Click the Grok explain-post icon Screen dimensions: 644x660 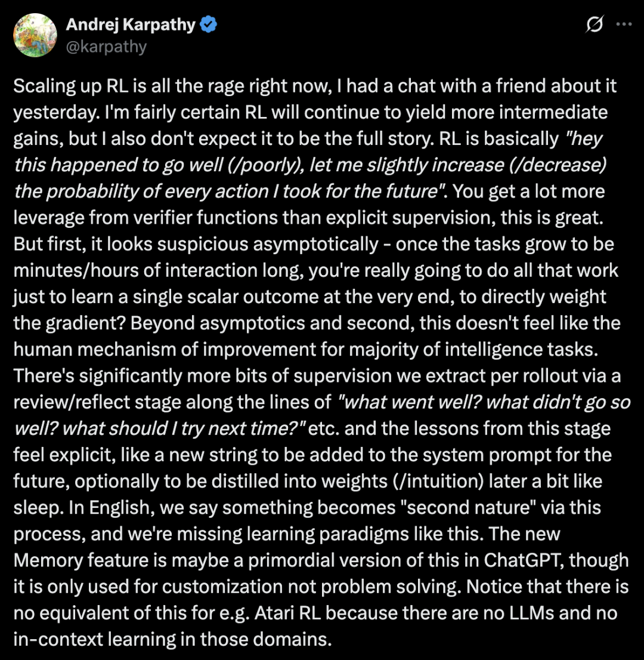(x=595, y=24)
